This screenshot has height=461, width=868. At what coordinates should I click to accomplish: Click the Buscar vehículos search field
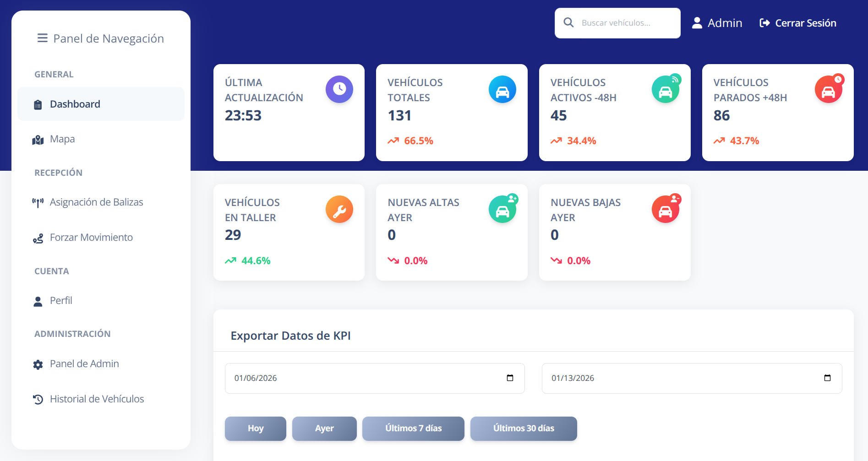(x=617, y=22)
